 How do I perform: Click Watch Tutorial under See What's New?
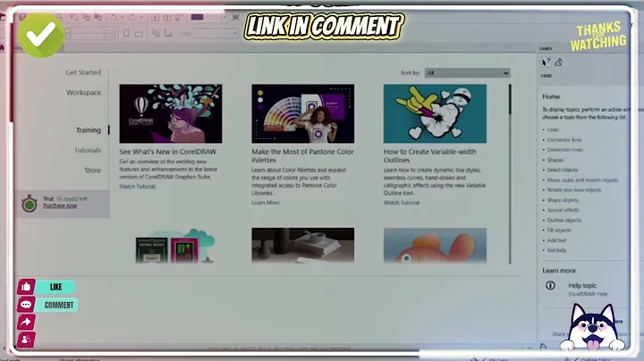[137, 186]
